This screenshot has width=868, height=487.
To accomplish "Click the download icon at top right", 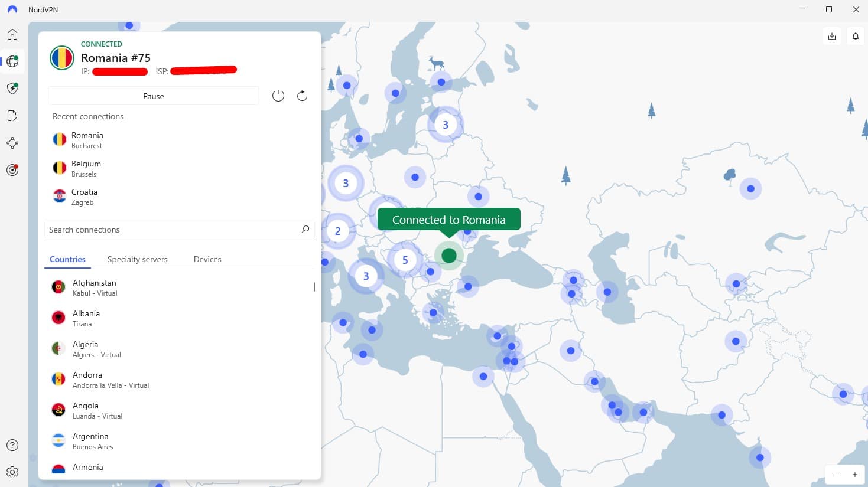I will pyautogui.click(x=832, y=37).
